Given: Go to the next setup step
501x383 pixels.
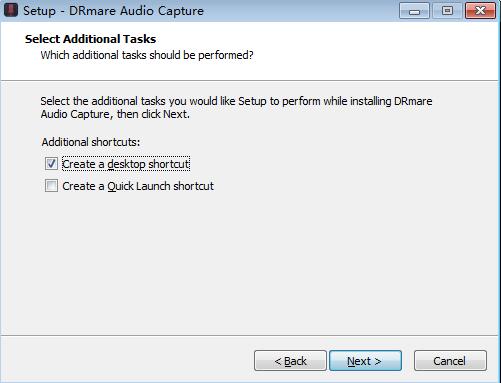Looking at the screenshot, I should tap(365, 361).
